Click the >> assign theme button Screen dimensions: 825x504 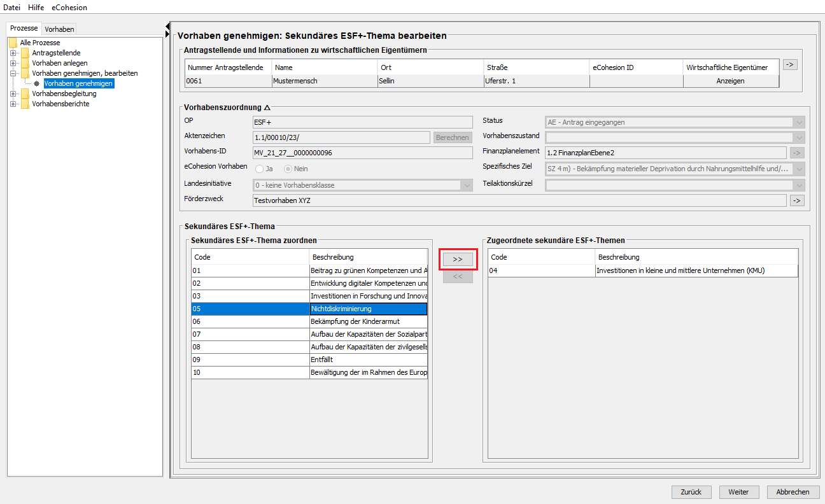458,259
